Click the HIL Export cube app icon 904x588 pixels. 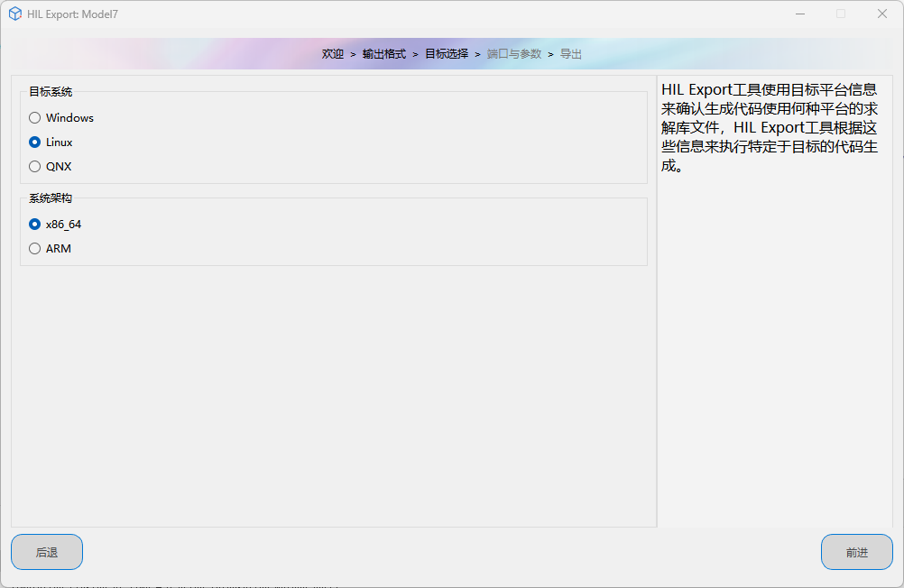click(x=15, y=14)
